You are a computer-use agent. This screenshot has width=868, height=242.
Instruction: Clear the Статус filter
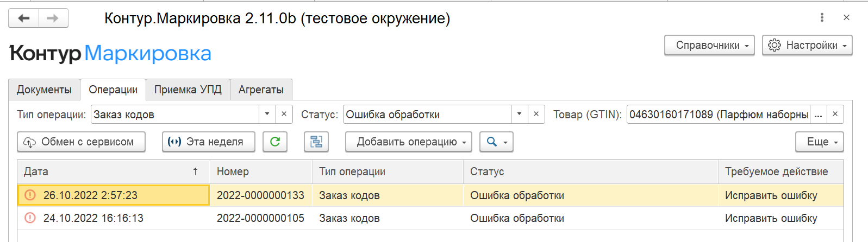pyautogui.click(x=536, y=114)
